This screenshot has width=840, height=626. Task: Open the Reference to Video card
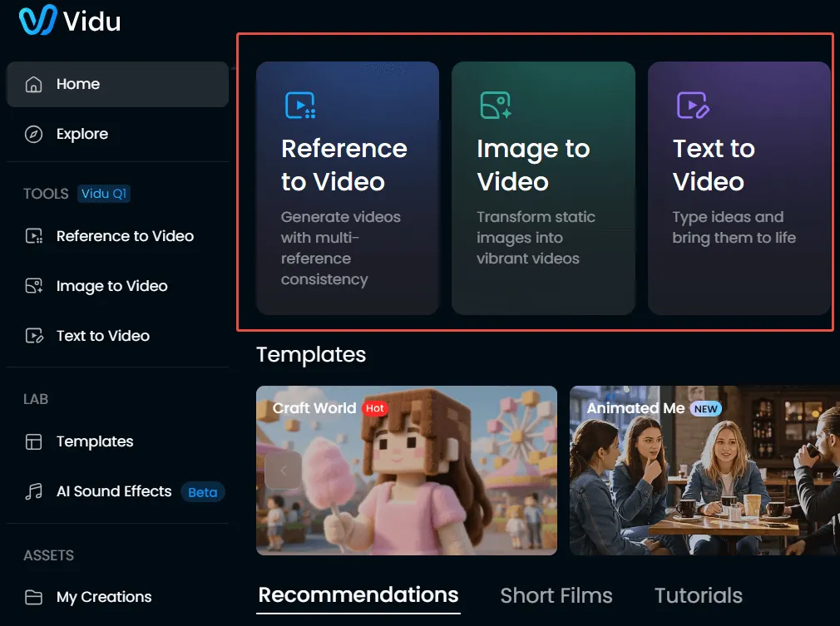click(347, 189)
